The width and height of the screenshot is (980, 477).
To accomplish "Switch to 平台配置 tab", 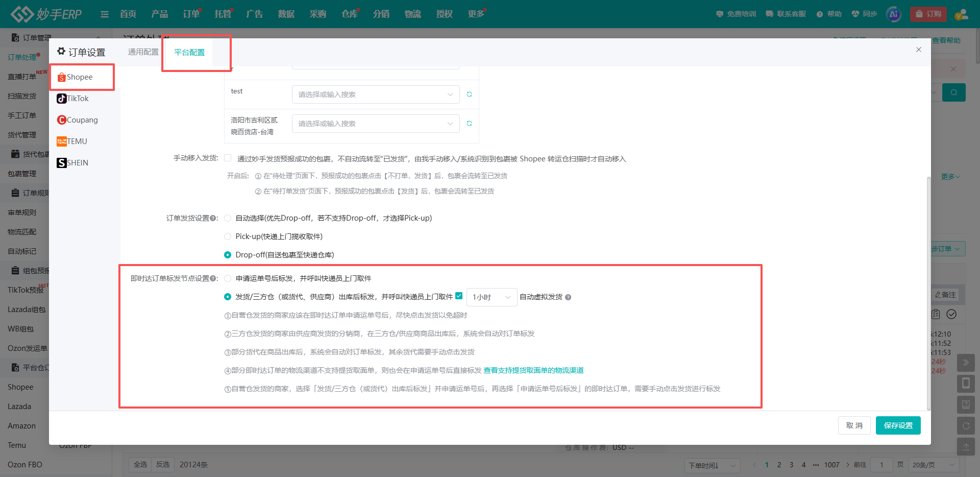I will (x=189, y=53).
